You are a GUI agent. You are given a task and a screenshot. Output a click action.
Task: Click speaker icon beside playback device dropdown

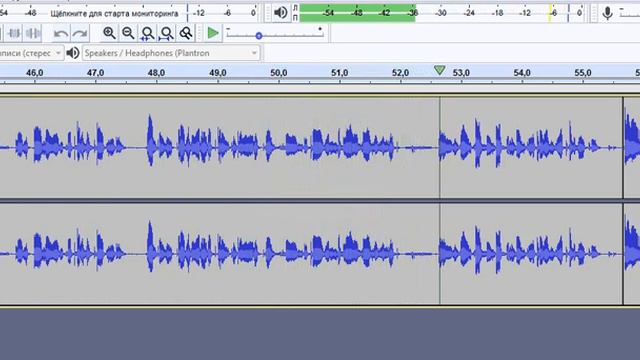click(x=73, y=53)
